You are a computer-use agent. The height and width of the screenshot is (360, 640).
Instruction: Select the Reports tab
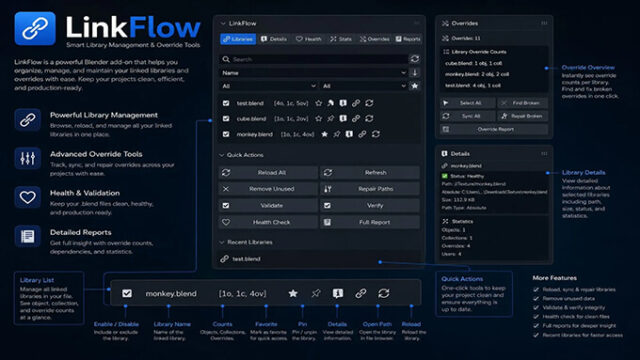pos(408,39)
